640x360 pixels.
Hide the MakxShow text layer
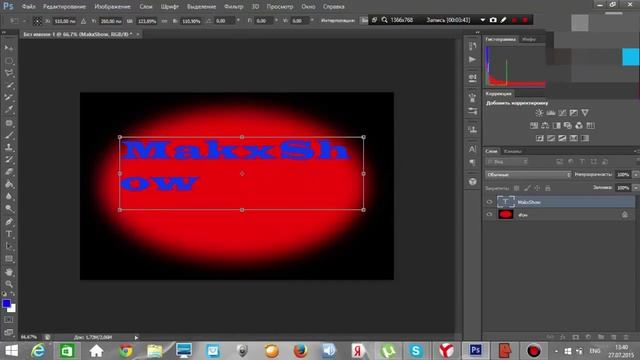pos(489,202)
